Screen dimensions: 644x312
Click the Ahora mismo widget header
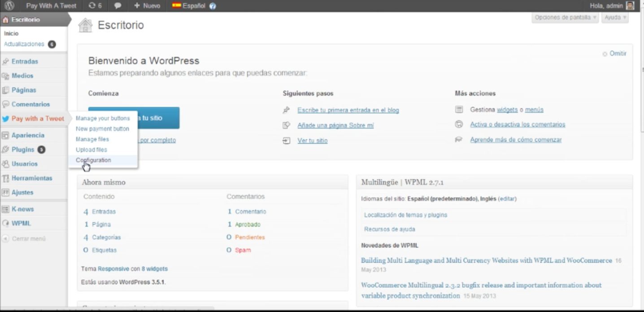pos(213,182)
